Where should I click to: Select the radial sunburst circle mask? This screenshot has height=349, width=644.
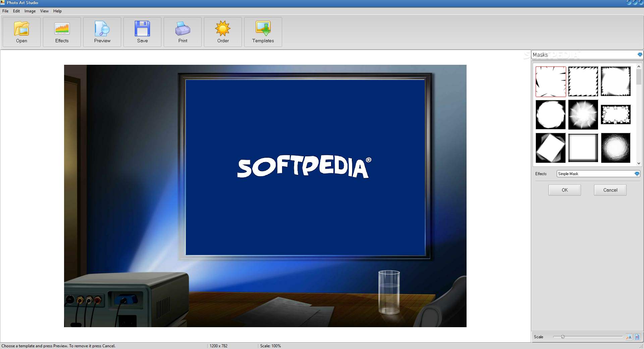[x=583, y=114]
